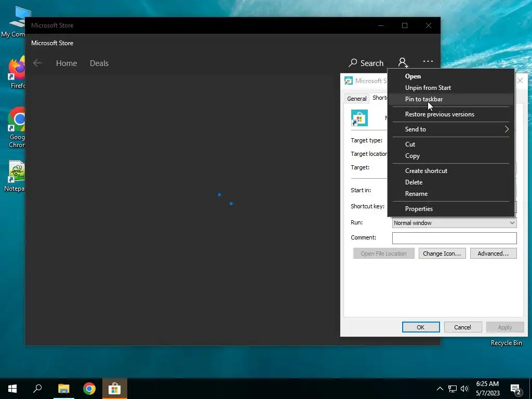The height and width of the screenshot is (399, 532).
Task: Show hidden tray icons chevron
Action: point(440,389)
